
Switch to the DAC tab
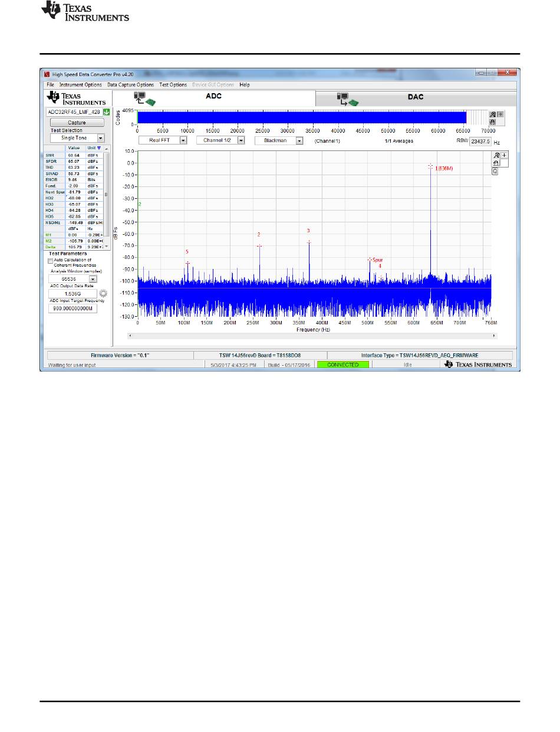coord(416,97)
